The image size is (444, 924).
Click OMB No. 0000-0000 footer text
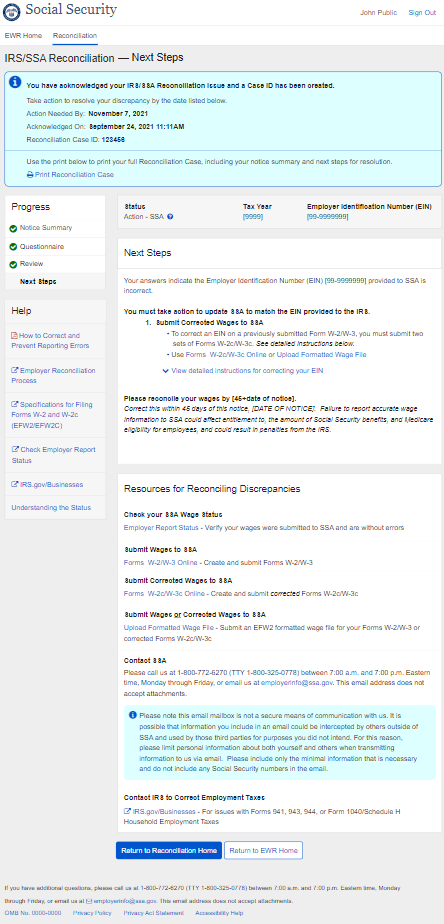(33, 913)
